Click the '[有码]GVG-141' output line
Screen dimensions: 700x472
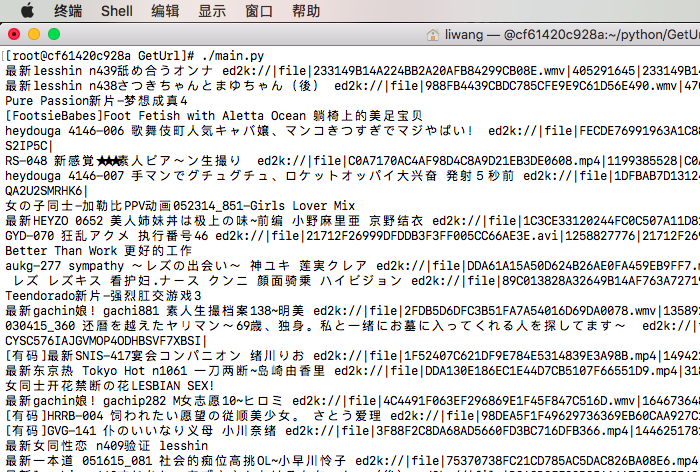353,431
